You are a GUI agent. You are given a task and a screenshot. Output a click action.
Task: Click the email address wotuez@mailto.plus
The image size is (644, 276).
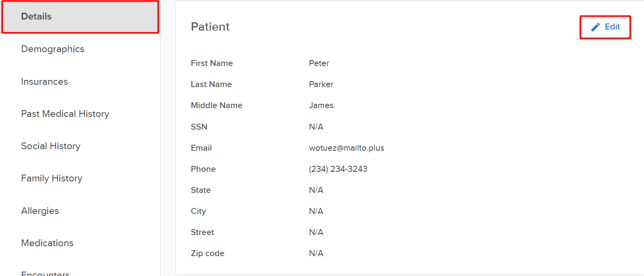[346, 148]
